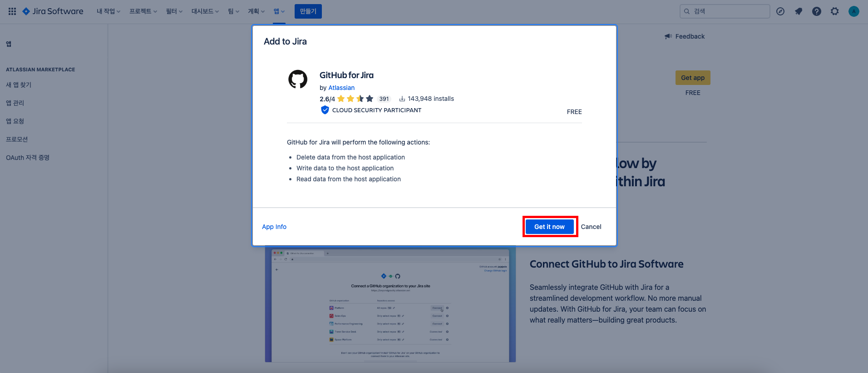Click the Atlassian vendor link
Viewport: 868px width, 373px height.
click(341, 88)
